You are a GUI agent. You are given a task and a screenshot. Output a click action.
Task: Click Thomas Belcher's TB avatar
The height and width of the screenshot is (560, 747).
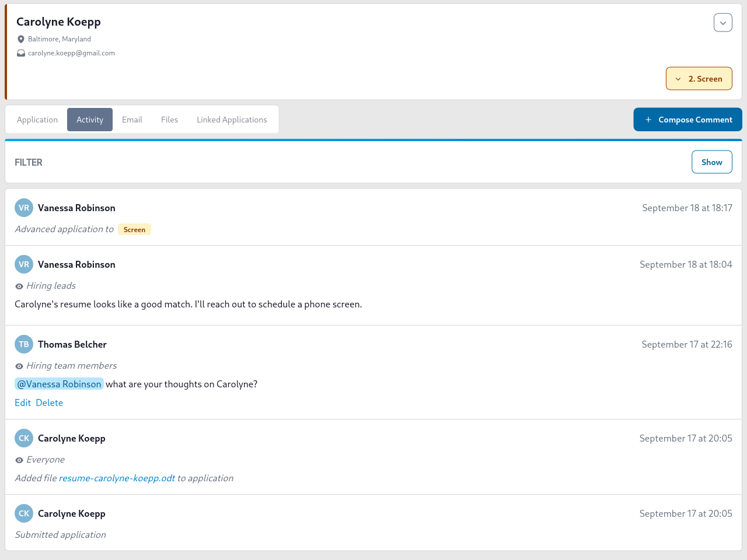[x=23, y=344]
